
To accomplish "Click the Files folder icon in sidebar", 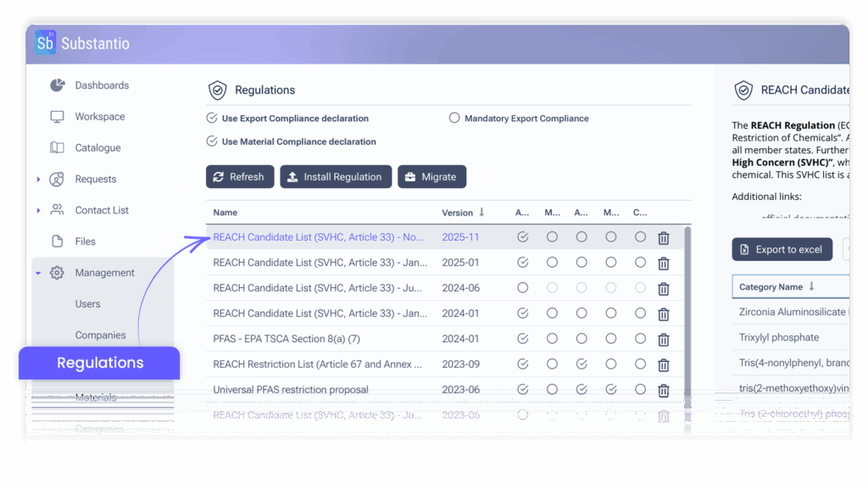I will click(x=57, y=241).
